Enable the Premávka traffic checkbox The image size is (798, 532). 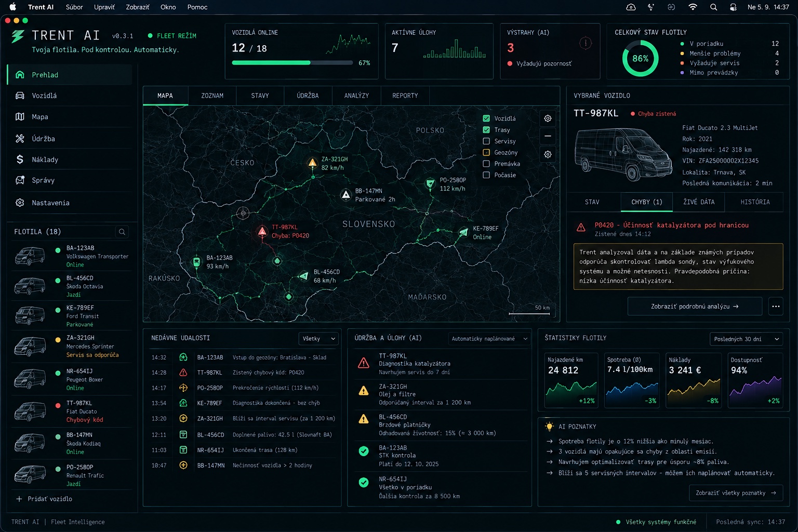(x=486, y=164)
